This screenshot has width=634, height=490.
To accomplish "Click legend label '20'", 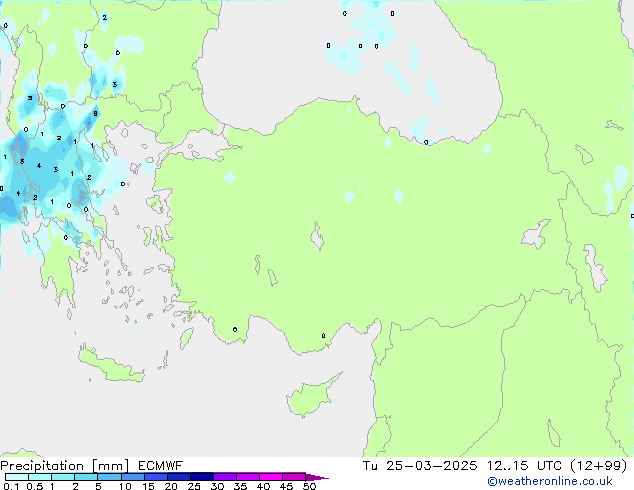I will 171,486.
